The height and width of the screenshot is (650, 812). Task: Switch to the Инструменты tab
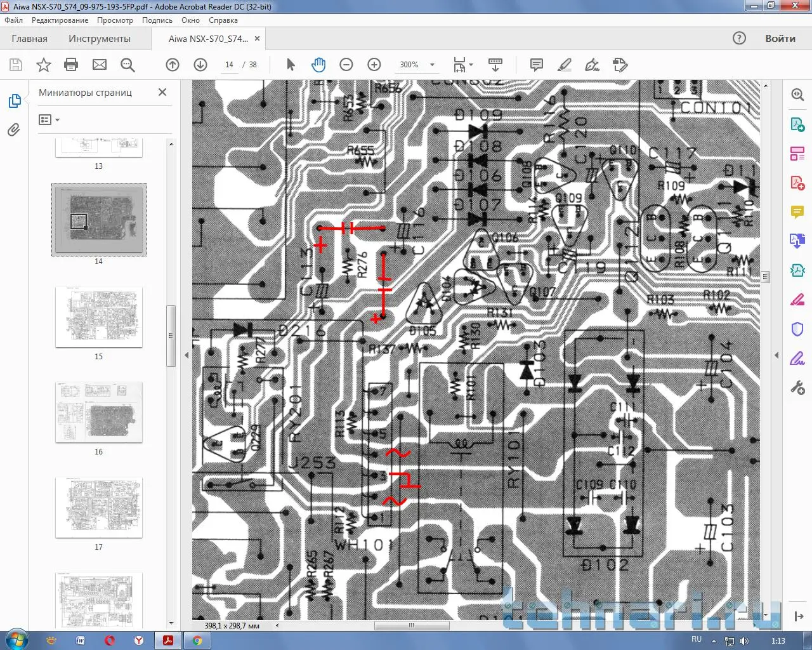pyautogui.click(x=100, y=39)
